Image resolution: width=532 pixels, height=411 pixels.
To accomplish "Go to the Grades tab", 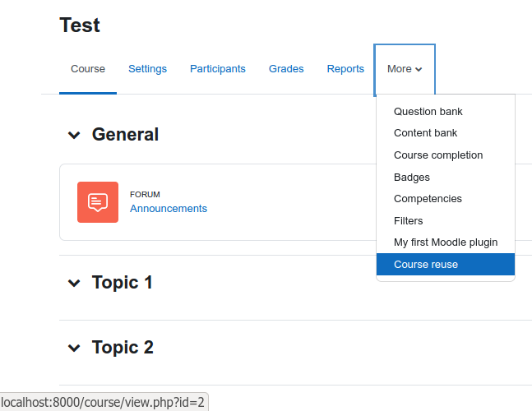I will 286,69.
